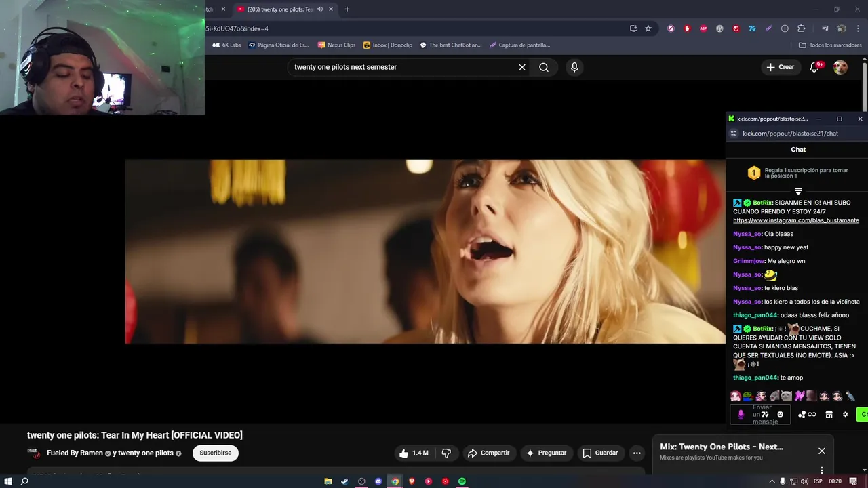Screen dimensions: 868x488
Task: Open the Captura de pantalla bookmark
Action: (x=520, y=45)
